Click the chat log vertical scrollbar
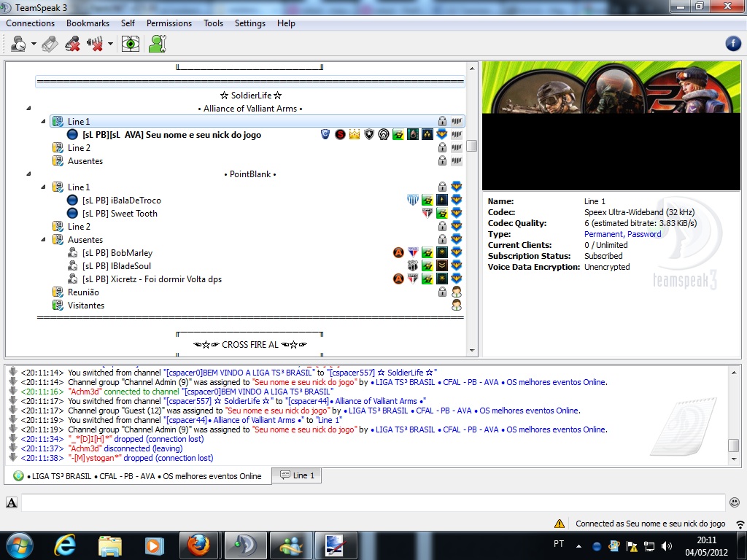The image size is (747, 560). (x=734, y=416)
